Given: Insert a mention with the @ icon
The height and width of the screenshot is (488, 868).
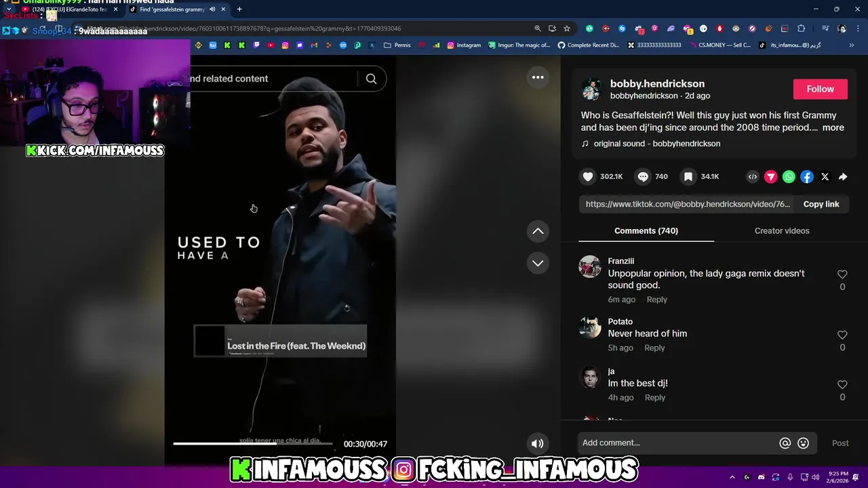Looking at the screenshot, I should (x=785, y=443).
